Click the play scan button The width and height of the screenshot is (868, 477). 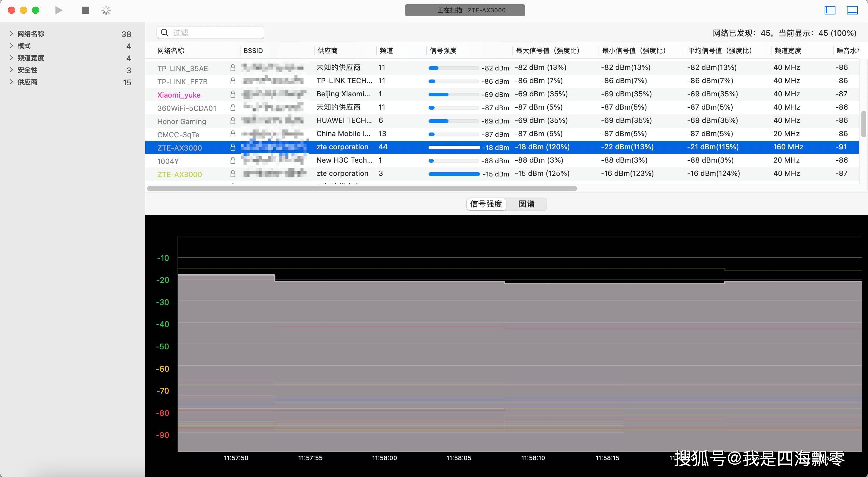point(59,11)
